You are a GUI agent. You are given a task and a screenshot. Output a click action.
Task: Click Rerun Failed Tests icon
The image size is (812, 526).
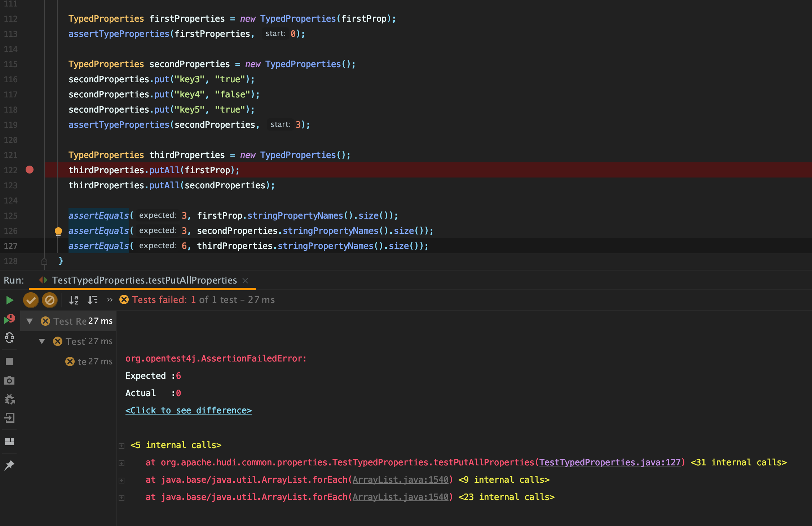(10, 319)
